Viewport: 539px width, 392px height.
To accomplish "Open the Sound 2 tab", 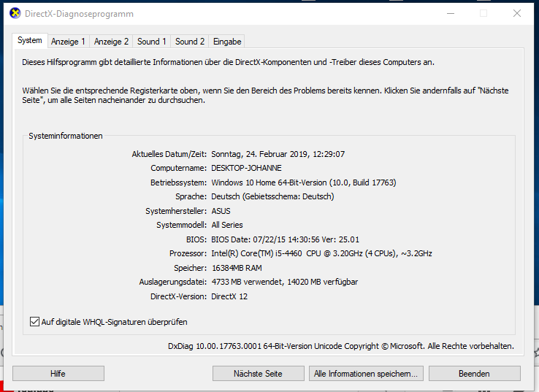I will tap(190, 42).
